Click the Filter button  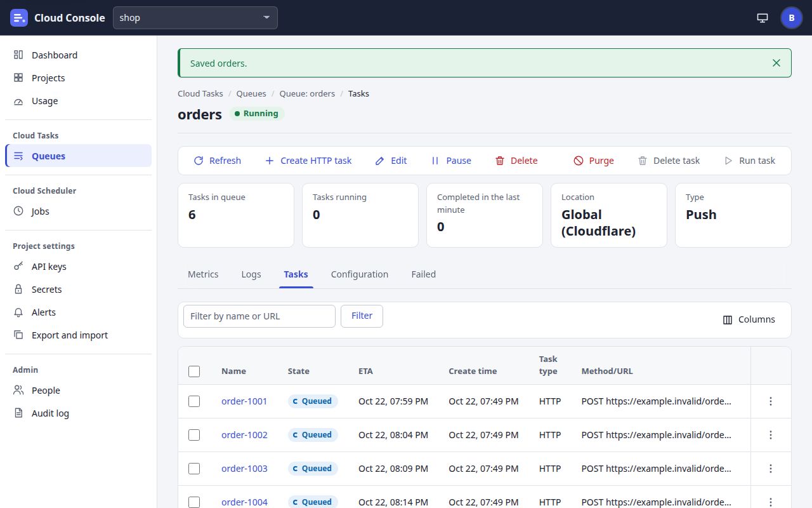[362, 316]
